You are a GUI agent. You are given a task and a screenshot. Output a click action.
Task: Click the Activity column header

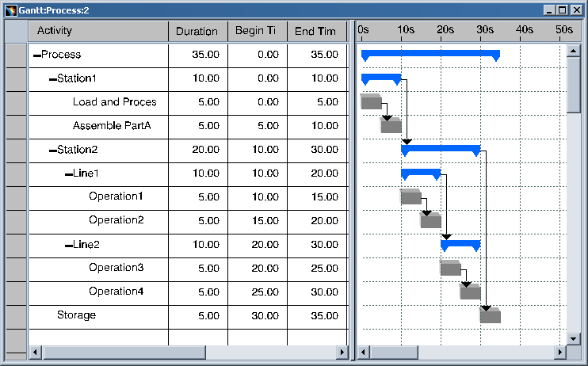[97, 32]
